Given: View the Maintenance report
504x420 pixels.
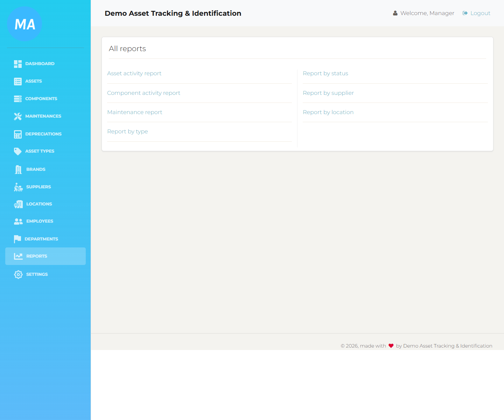Looking at the screenshot, I should coord(135,112).
